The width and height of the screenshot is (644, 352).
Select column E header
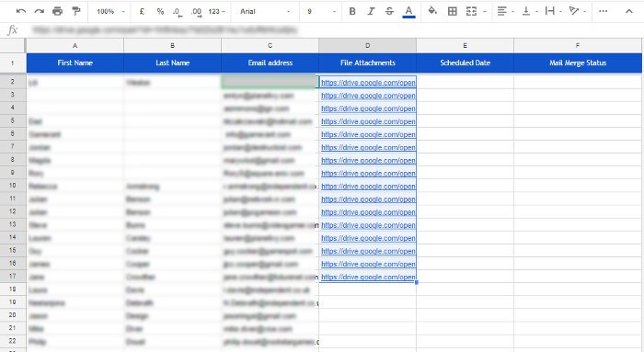(465, 46)
